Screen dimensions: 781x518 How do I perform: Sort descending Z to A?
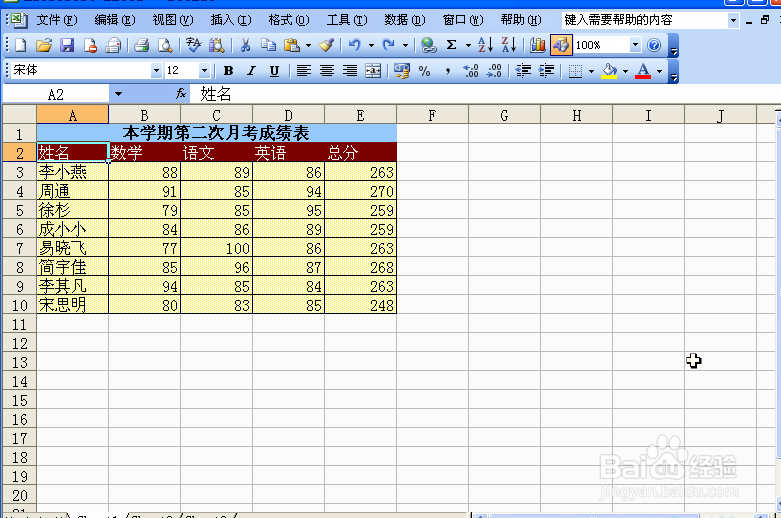point(509,45)
